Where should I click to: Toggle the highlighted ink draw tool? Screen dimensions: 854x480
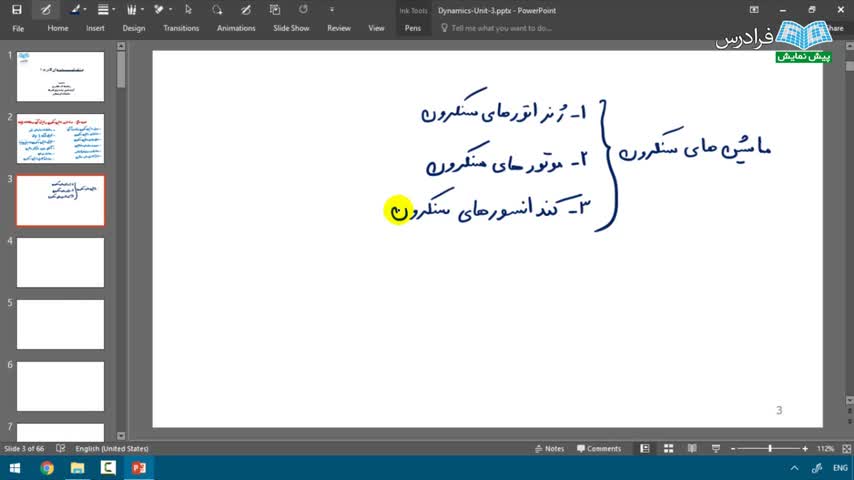[x=46, y=10]
